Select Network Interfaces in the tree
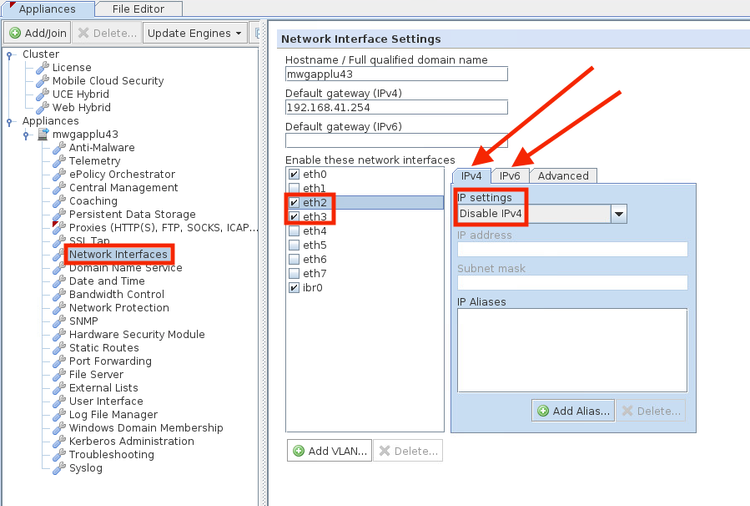This screenshot has height=506, width=750. [x=118, y=254]
